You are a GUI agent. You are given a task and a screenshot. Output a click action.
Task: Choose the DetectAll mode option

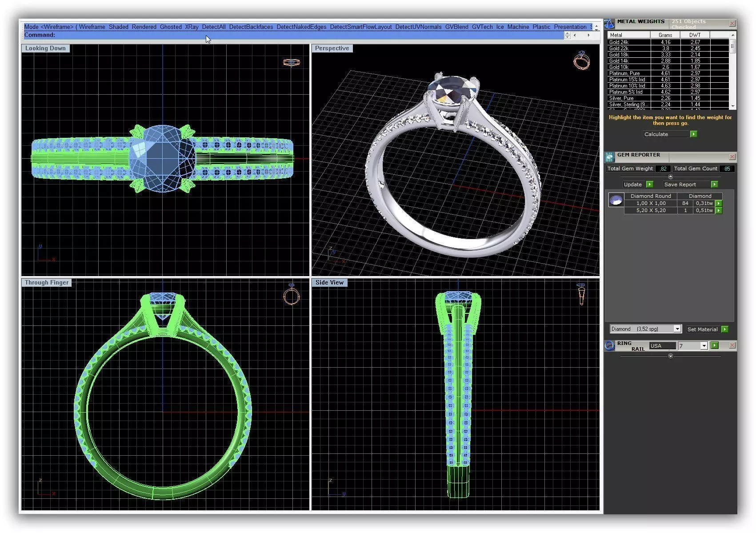click(x=214, y=27)
